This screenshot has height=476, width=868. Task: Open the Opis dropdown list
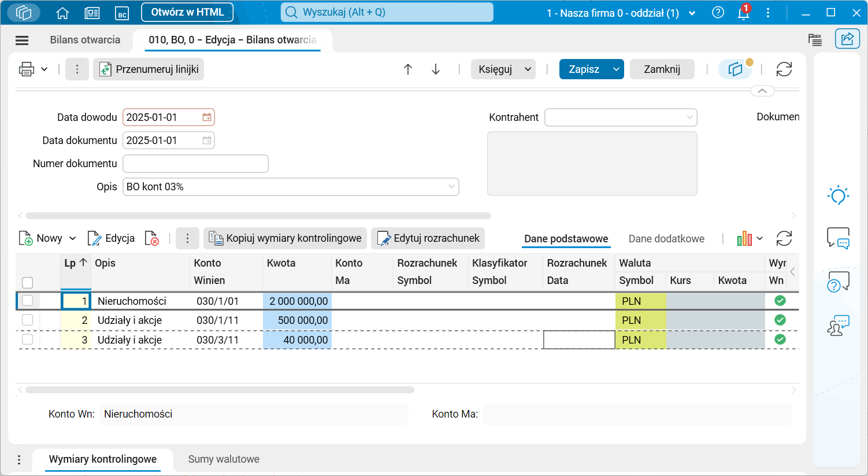click(451, 187)
